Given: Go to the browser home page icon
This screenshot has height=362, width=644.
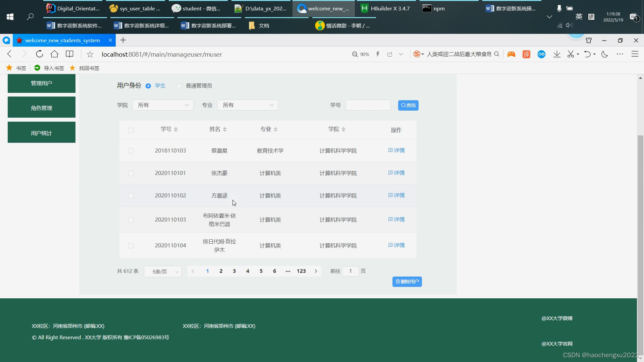Looking at the screenshot, I should pyautogui.click(x=54, y=54).
